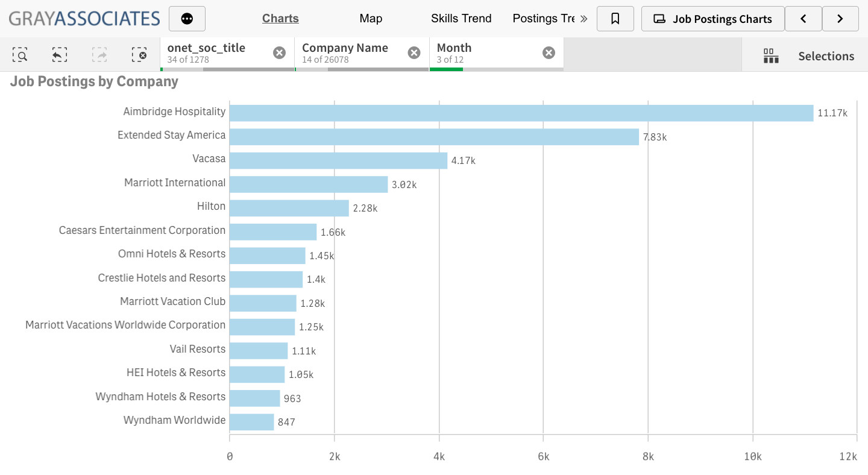Click the Marriott Vacation Club label
The image size is (868, 475).
point(172,301)
